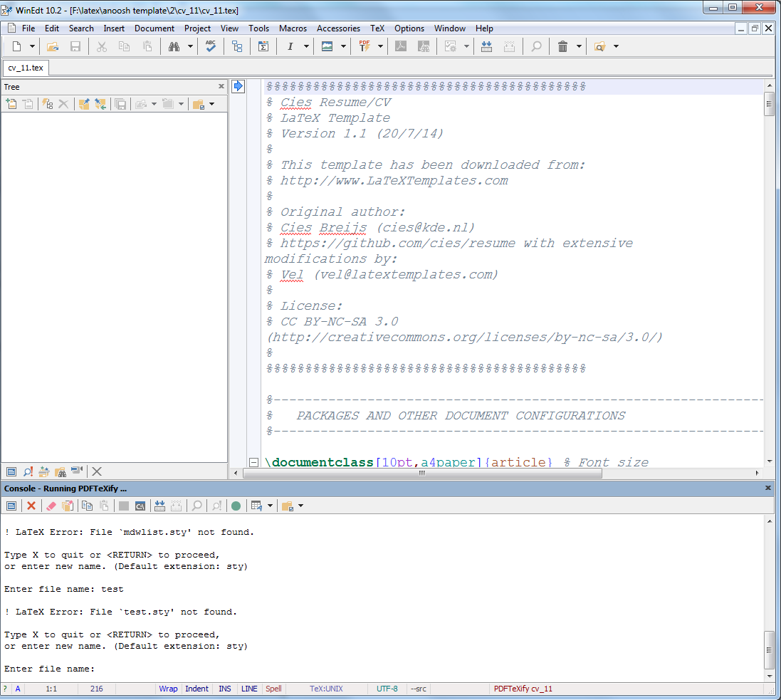Open a file with the folder icon

[x=52, y=46]
